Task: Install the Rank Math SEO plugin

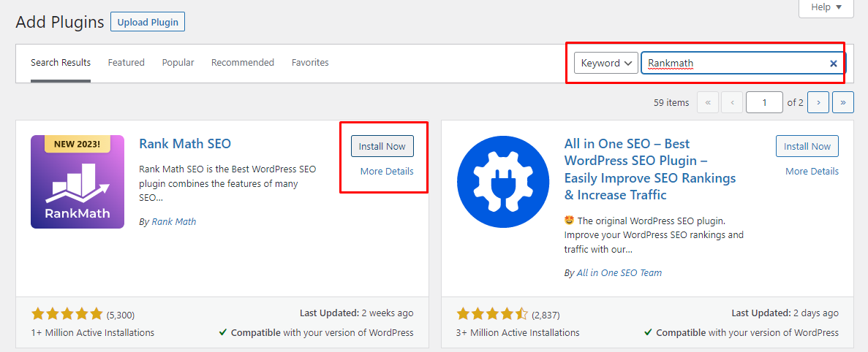Action: [x=382, y=147]
